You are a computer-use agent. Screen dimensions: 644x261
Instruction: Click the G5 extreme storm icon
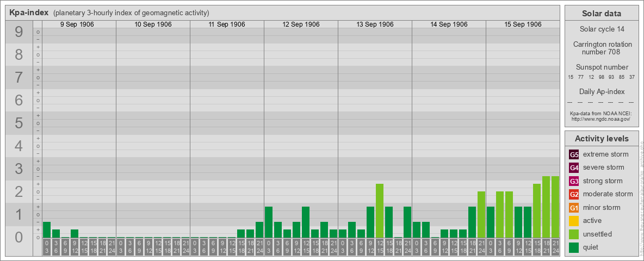(x=574, y=154)
